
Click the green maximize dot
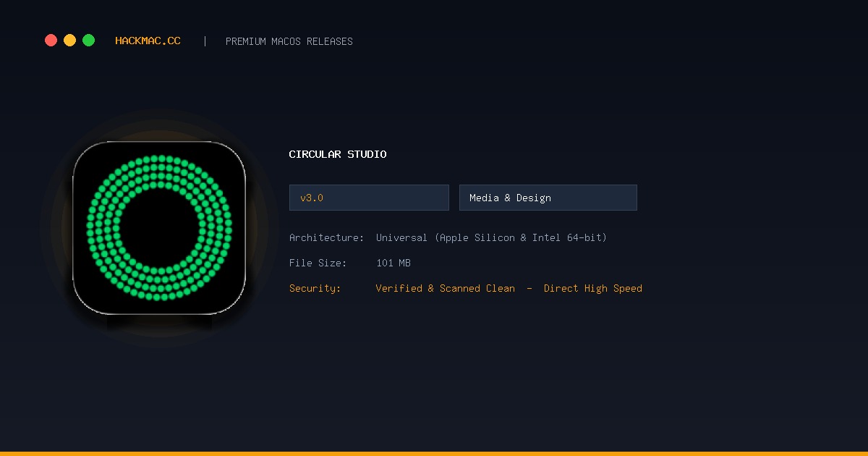(x=88, y=41)
